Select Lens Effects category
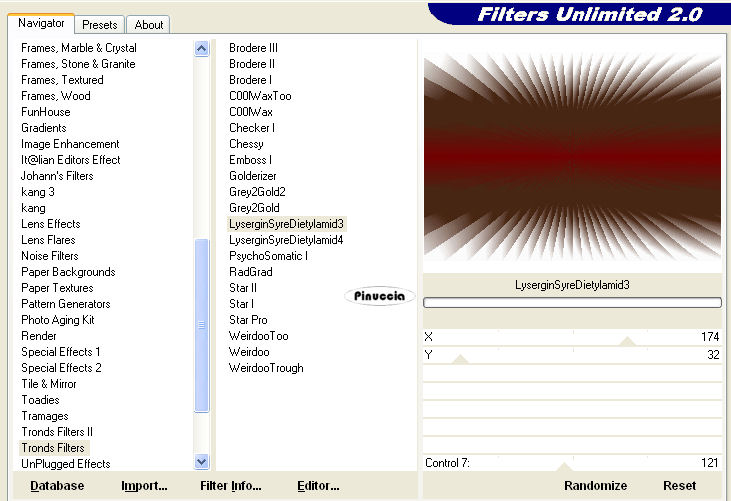Viewport: 731px width, 501px height. click(x=50, y=224)
